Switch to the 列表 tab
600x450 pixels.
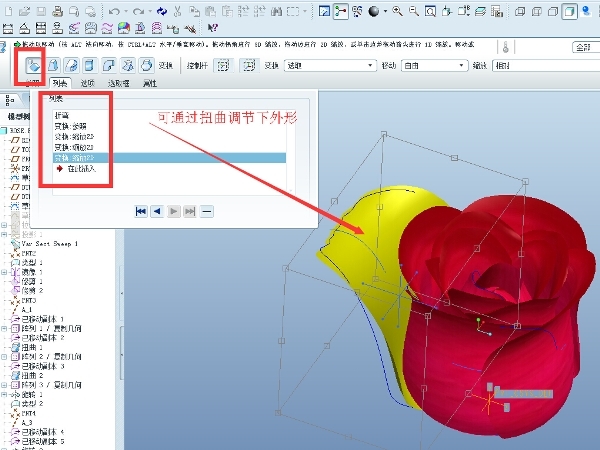60,83
